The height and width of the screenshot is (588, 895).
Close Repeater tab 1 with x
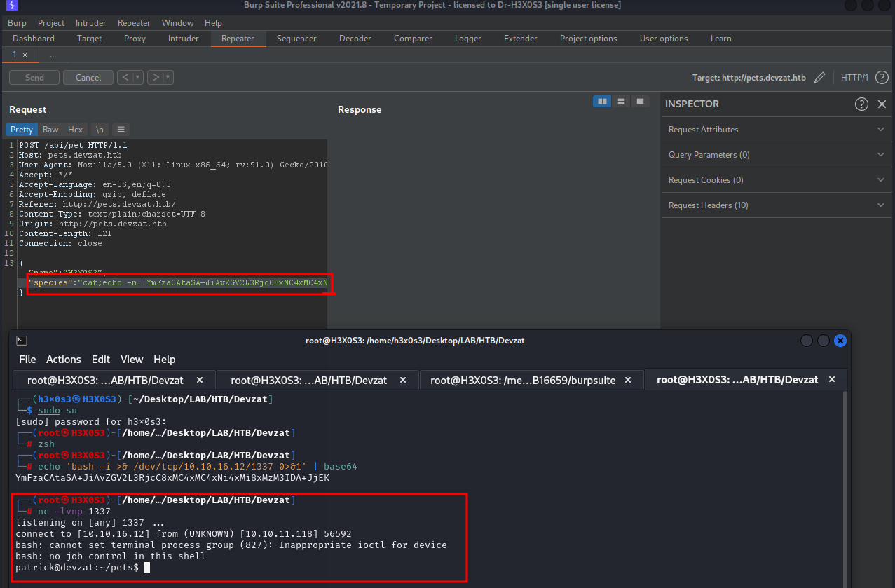25,55
